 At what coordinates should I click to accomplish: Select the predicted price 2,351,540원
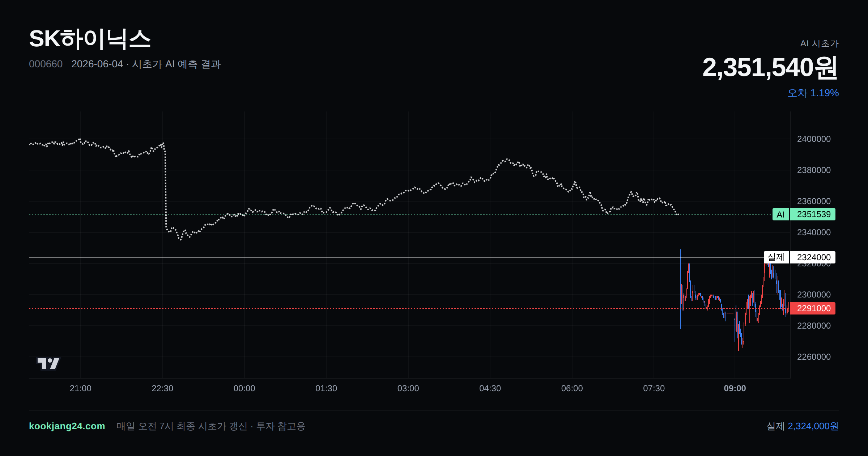pos(770,67)
